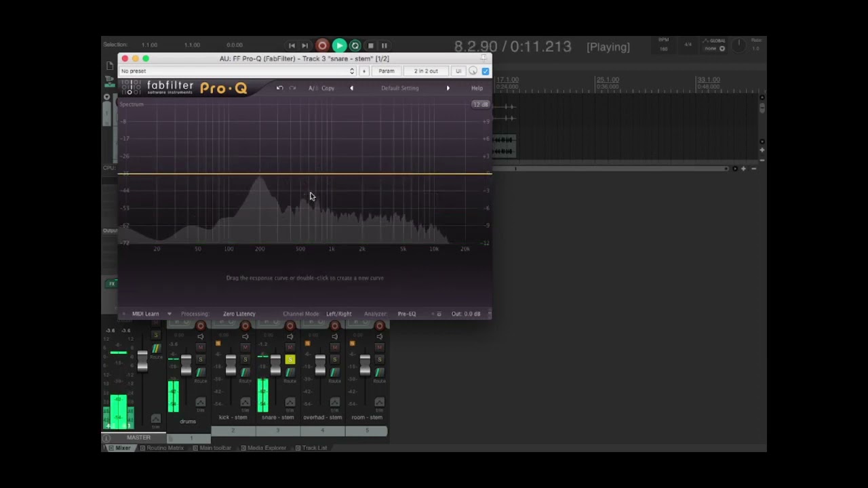
Task: Open the MIDI Learn dropdown arrow
Action: pos(169,314)
